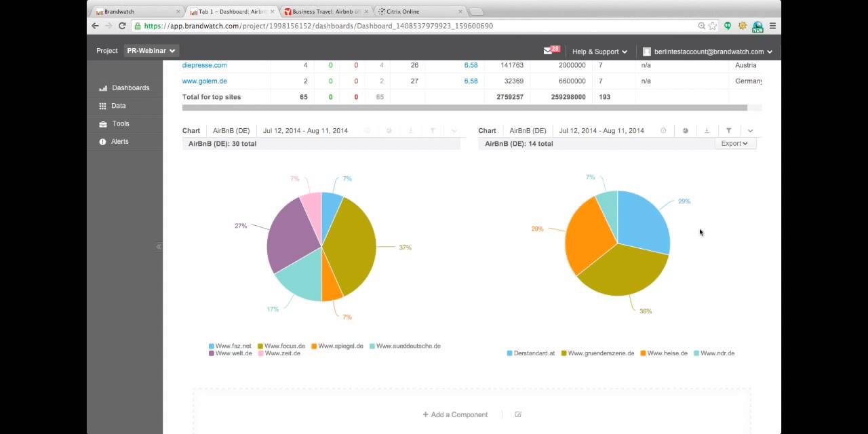Viewport: 868px width, 434px height.
Task: Click the browser back arrow
Action: coord(95,26)
